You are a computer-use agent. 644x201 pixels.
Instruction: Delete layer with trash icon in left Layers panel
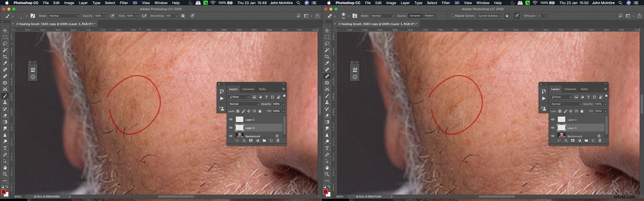[278, 140]
